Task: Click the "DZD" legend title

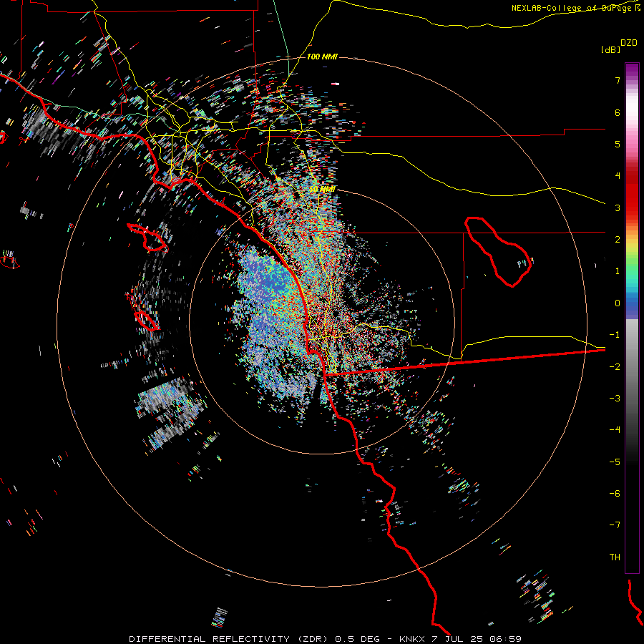Action: (629, 43)
